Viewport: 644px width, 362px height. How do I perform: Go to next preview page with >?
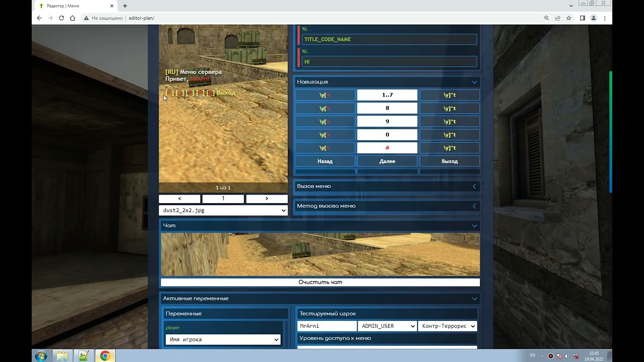267,199
